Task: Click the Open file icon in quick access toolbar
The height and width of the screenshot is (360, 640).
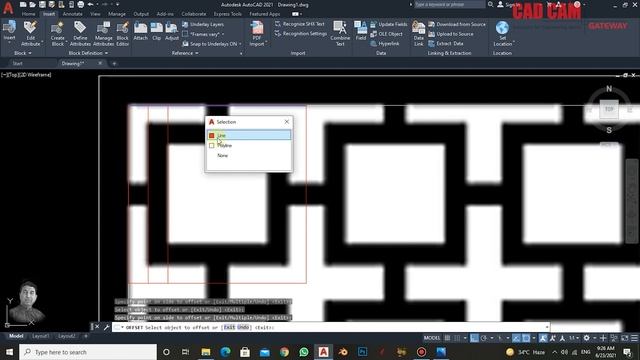Action: pyautogui.click(x=33, y=4)
